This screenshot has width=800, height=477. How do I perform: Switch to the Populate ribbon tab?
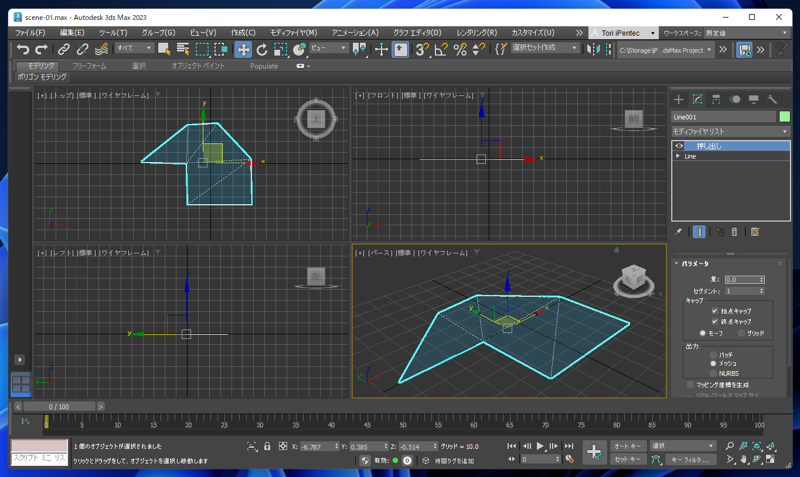tap(264, 66)
